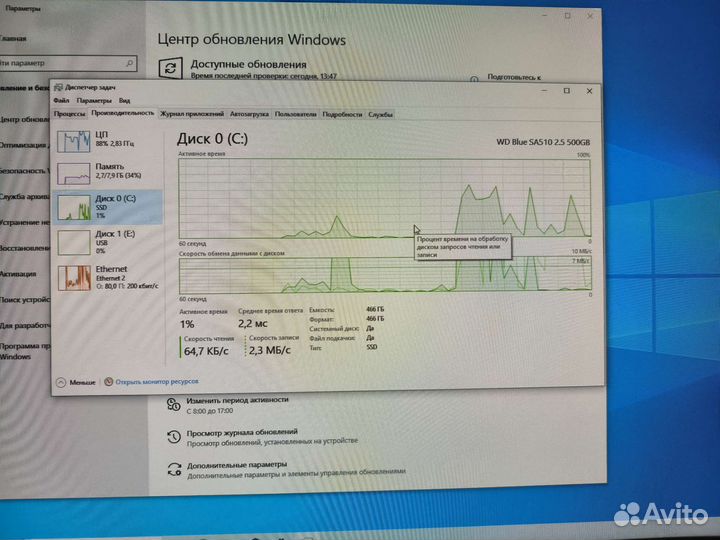Open Восстановление in Settings sidebar
Screen dimensions: 720x540
[x=25, y=248]
